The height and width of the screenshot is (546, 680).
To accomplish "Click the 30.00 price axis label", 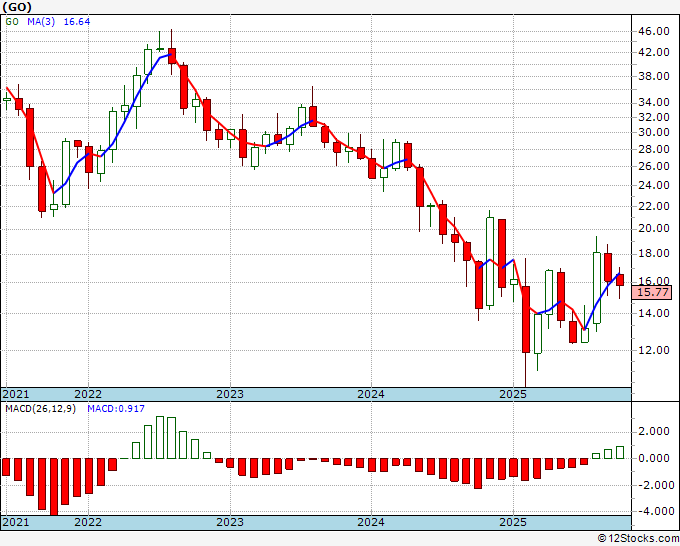I will click(654, 132).
